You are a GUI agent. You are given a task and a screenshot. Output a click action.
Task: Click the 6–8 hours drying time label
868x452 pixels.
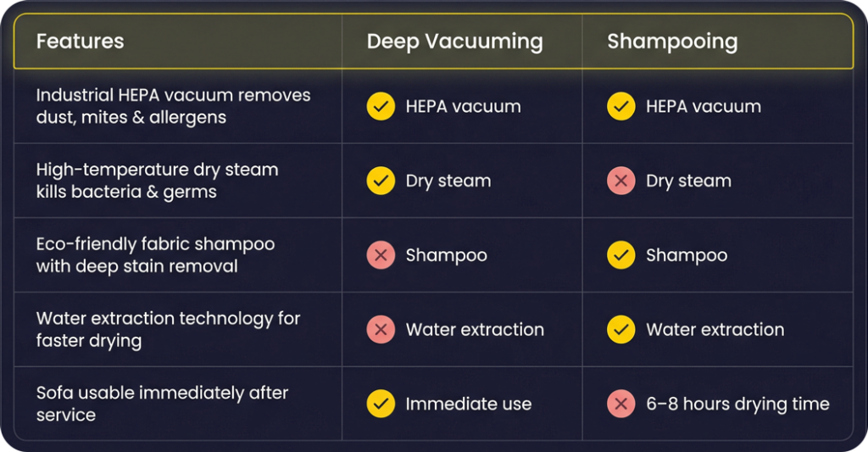point(737,404)
